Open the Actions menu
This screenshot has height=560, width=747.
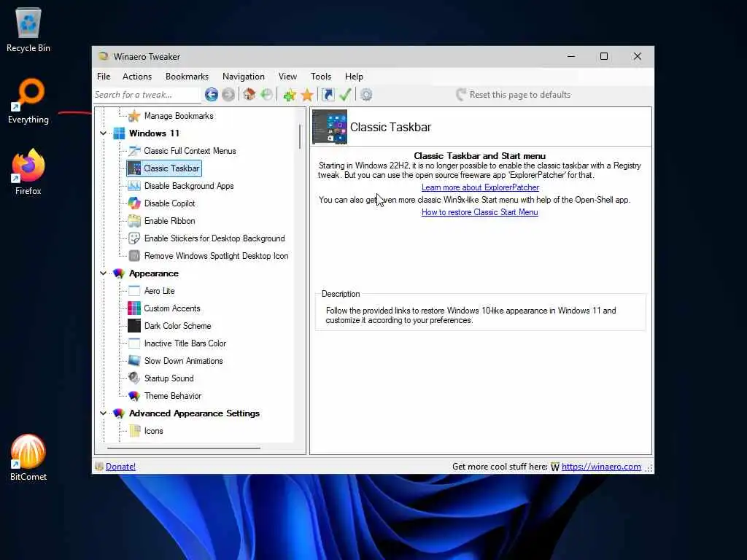click(137, 76)
